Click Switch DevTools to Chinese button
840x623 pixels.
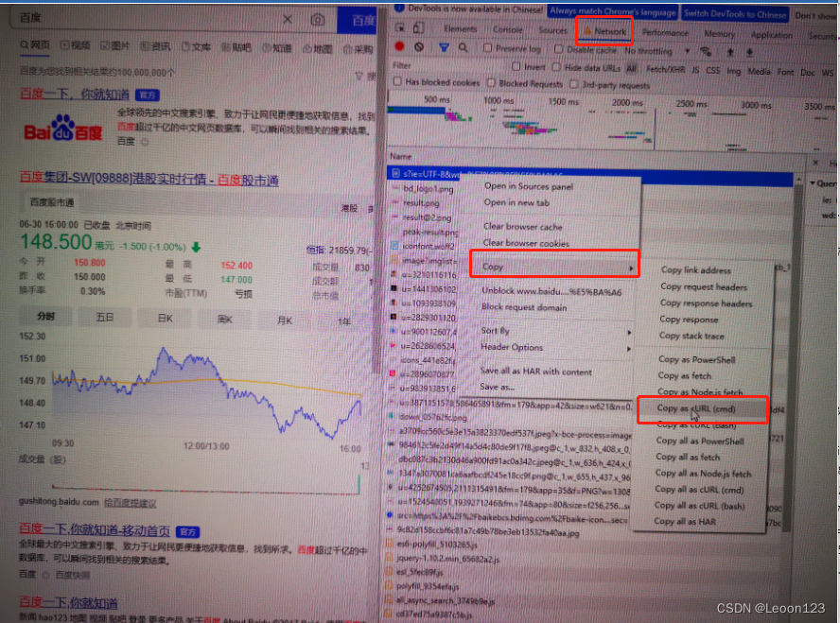[x=734, y=14]
